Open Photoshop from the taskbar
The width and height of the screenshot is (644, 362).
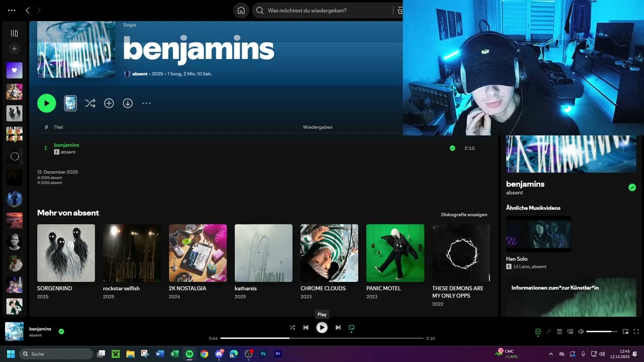[263, 354]
